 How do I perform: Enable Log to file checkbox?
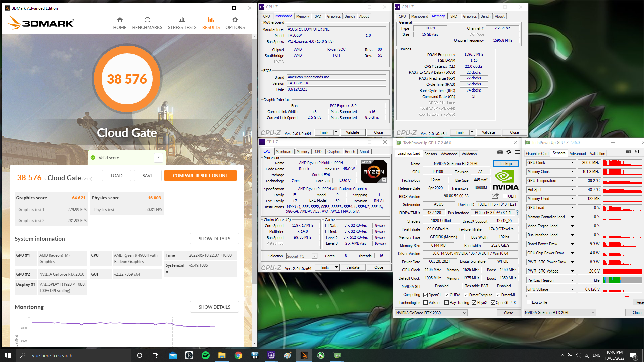529,302
